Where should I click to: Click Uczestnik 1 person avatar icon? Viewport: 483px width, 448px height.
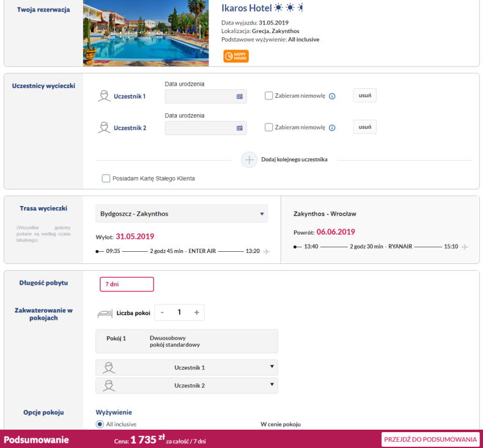tap(104, 96)
